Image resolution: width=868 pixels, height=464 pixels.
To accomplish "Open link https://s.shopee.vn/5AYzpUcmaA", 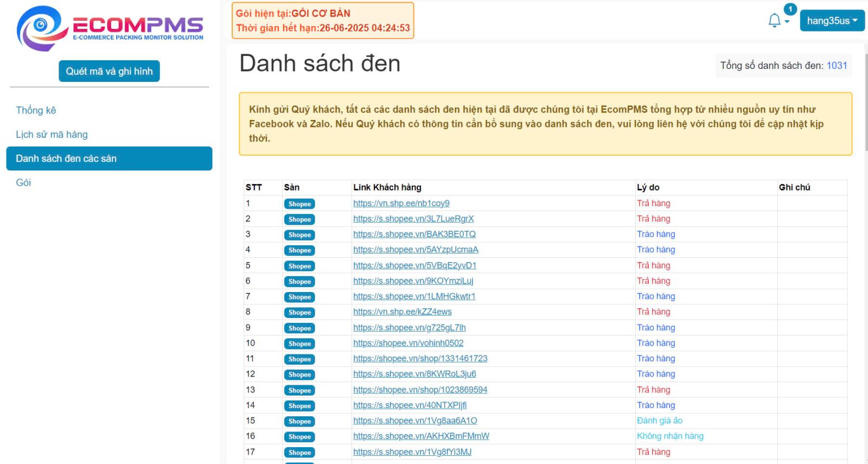I will [x=416, y=250].
